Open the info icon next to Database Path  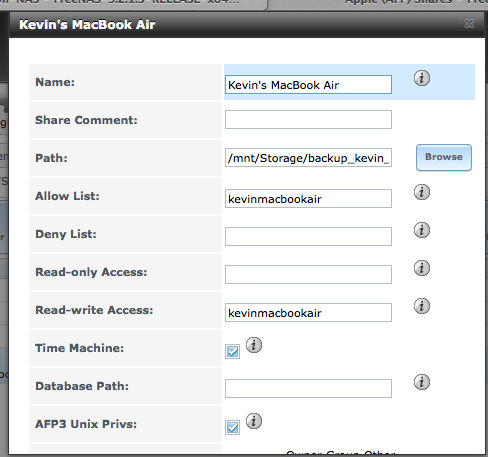point(422,382)
